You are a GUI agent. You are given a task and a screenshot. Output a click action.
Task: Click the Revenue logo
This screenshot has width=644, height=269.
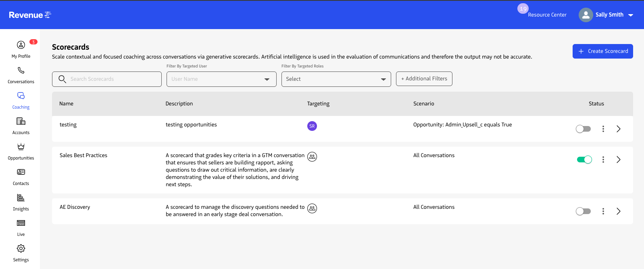[30, 15]
